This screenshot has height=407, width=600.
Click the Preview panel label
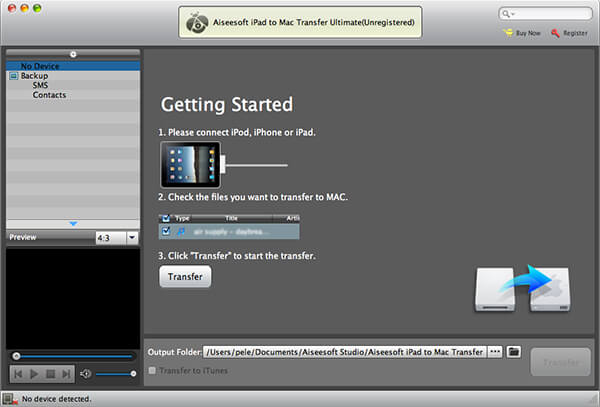point(23,237)
